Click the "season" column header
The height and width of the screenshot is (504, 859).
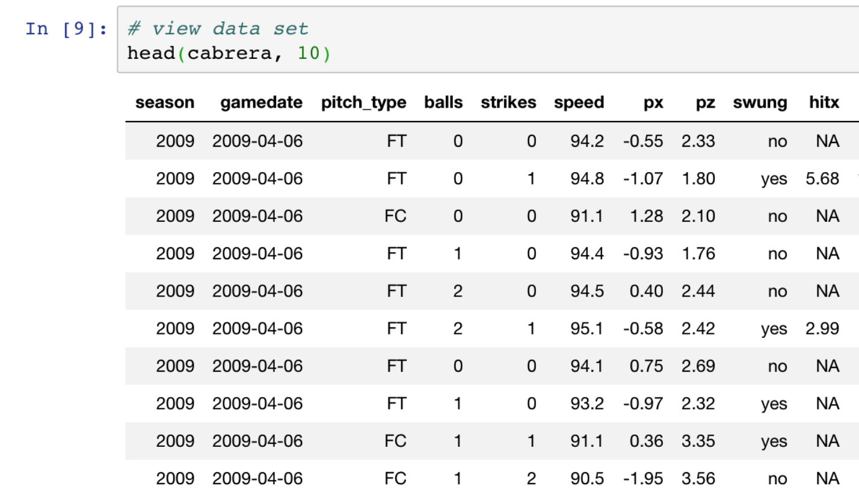[165, 103]
